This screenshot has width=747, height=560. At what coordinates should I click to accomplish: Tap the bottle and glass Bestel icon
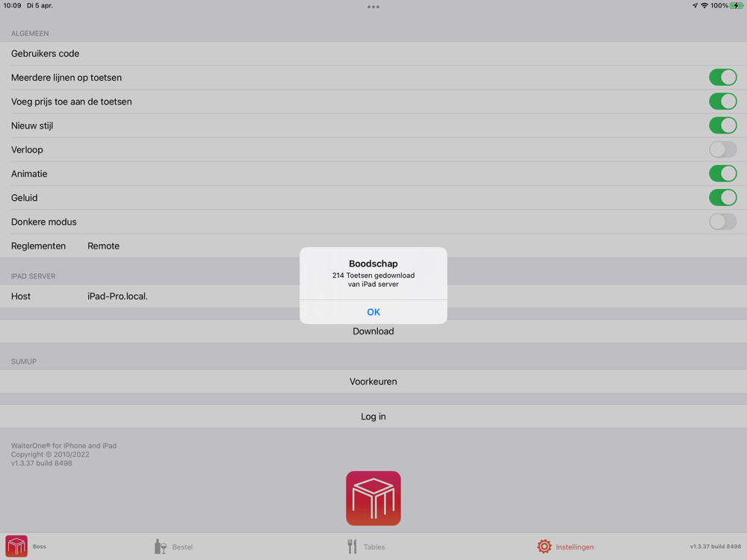click(x=161, y=547)
